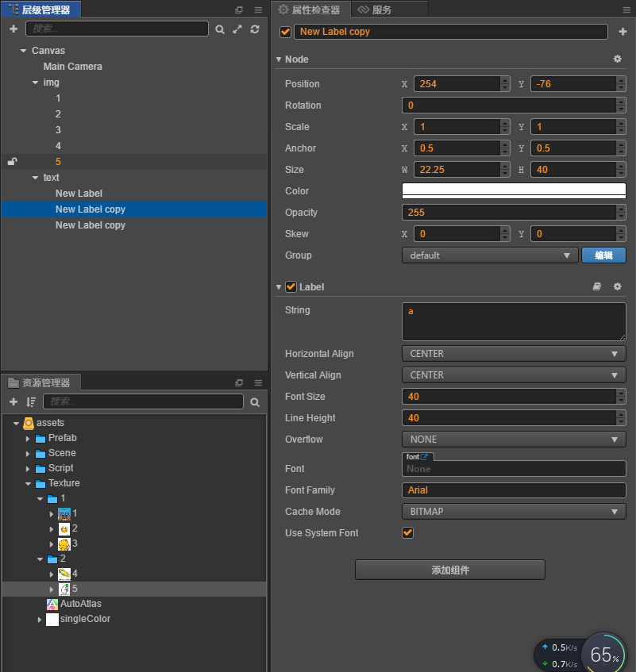Screen dimensions: 636x672
Task: Switch to the 资源管理器 tab
Action: pos(40,382)
